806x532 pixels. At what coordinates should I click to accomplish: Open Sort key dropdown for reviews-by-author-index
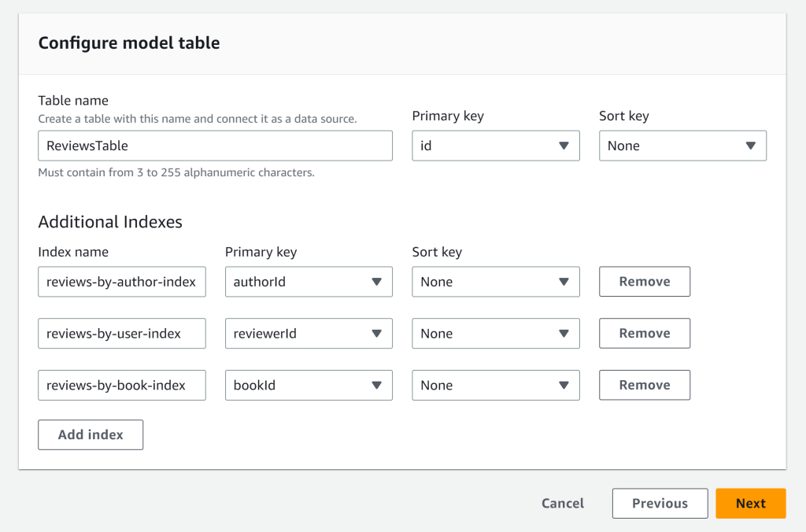495,281
